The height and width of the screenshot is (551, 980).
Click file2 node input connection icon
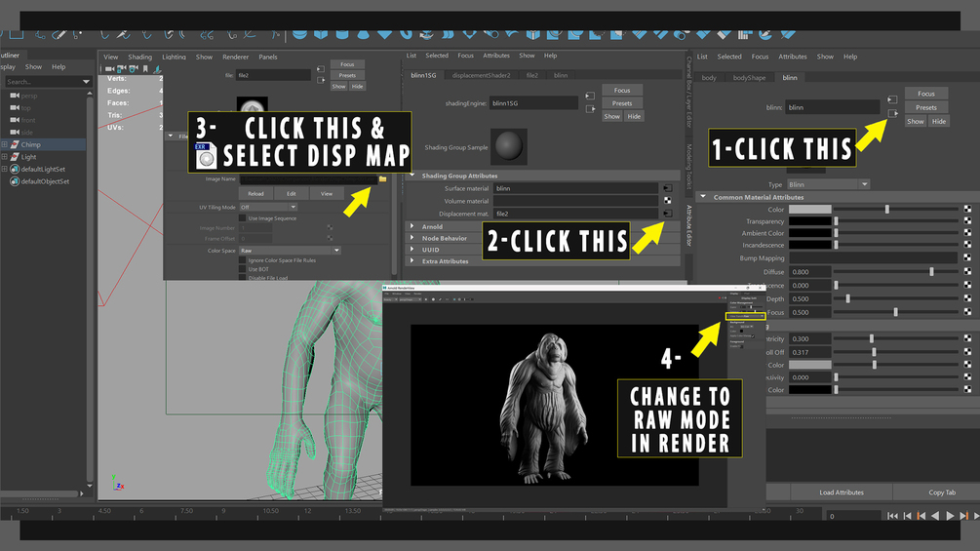tap(321, 68)
